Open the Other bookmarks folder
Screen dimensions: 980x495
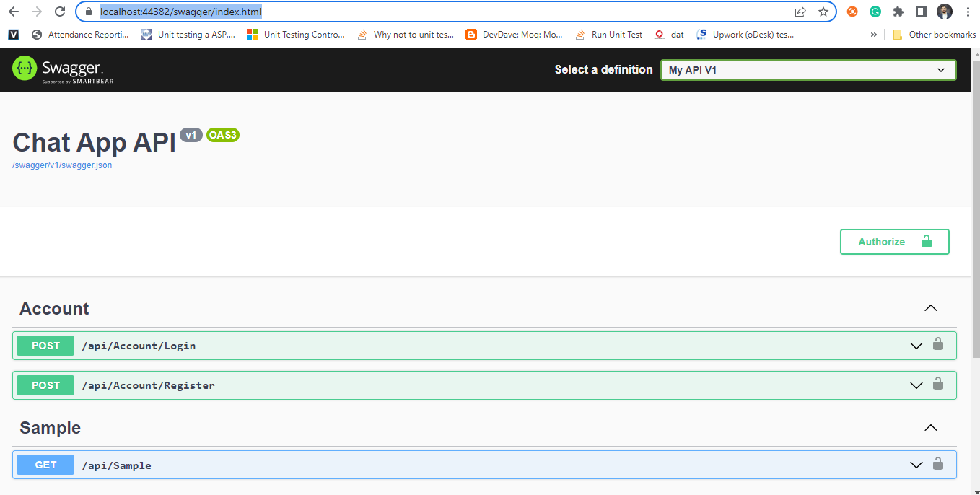point(935,34)
